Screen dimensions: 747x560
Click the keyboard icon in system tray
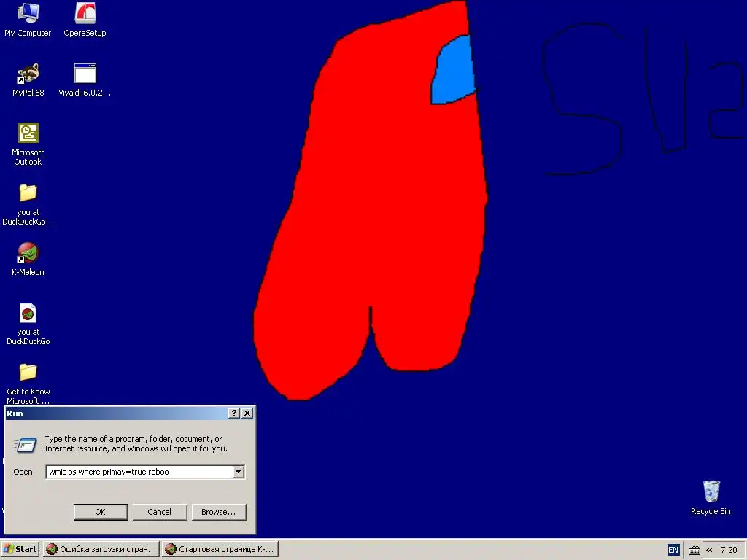(694, 551)
